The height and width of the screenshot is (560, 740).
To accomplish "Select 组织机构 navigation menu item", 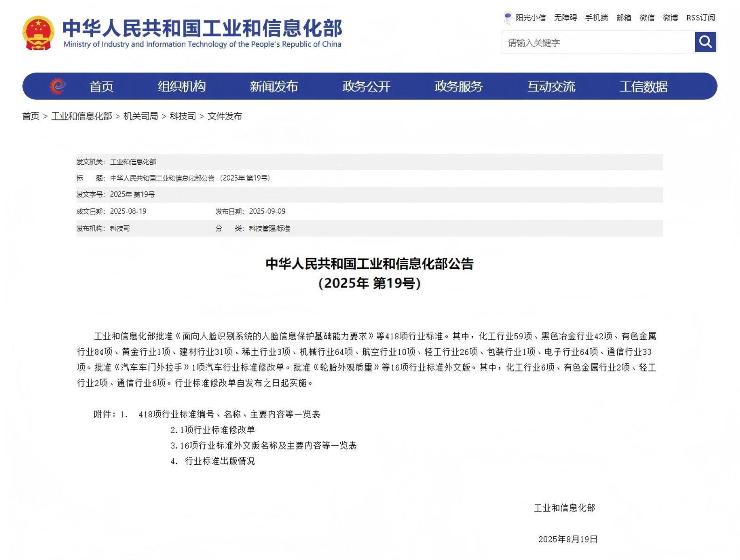I will click(182, 87).
